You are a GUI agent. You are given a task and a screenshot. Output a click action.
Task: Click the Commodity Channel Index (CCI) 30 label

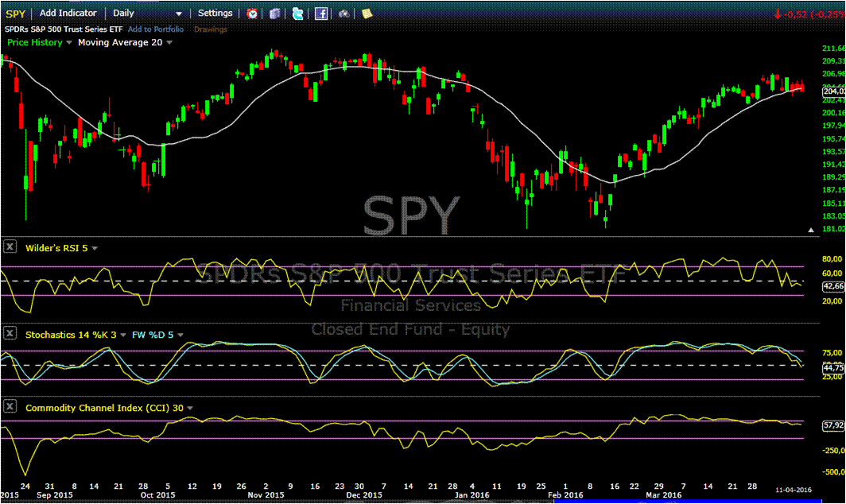point(104,408)
